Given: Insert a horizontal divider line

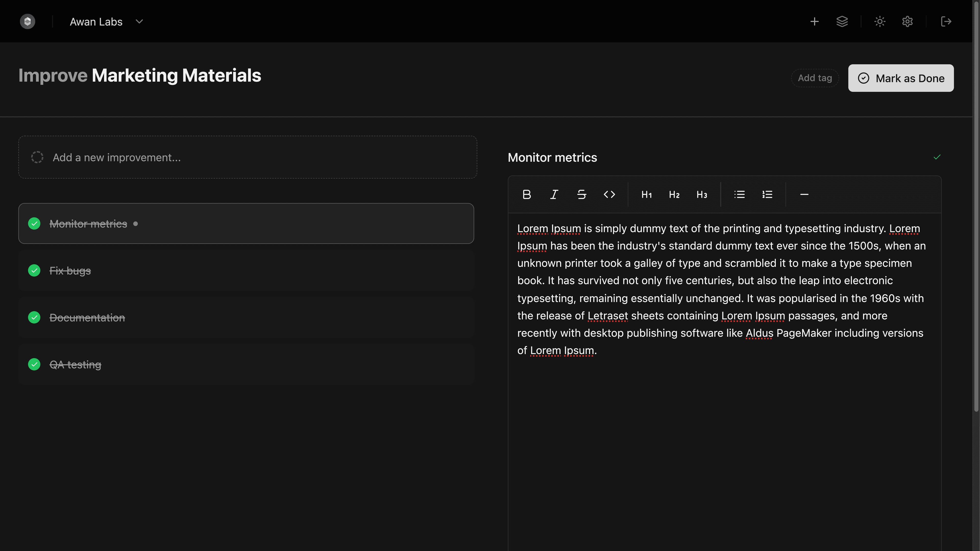Looking at the screenshot, I should [804, 194].
